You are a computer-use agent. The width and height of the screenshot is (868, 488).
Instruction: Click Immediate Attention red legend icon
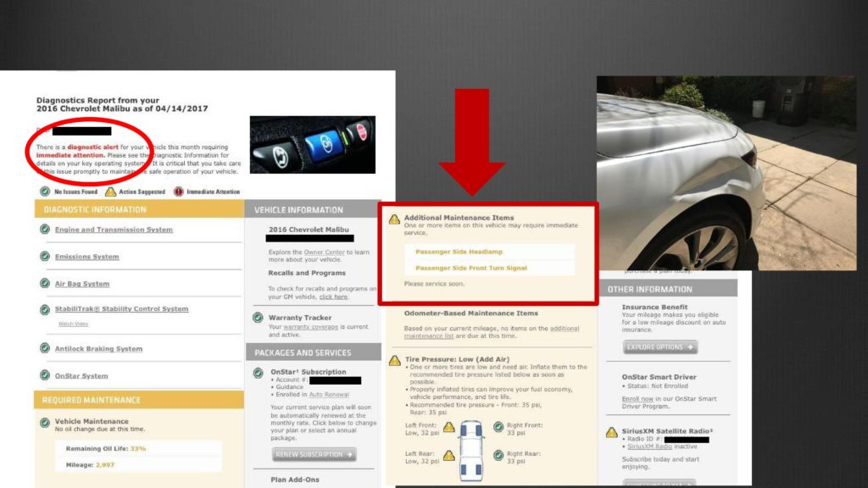point(178,191)
